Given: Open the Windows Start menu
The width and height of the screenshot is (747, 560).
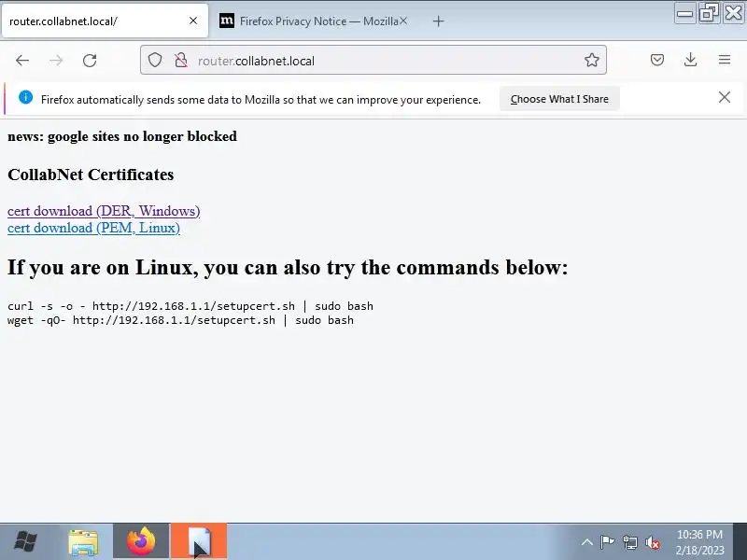Looking at the screenshot, I should point(26,542).
